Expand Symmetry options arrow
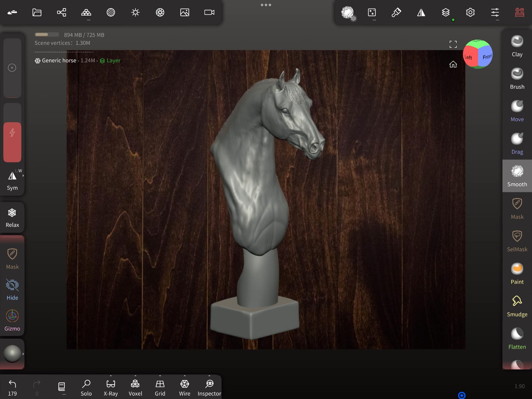This screenshot has width=532, height=399. 23,176
